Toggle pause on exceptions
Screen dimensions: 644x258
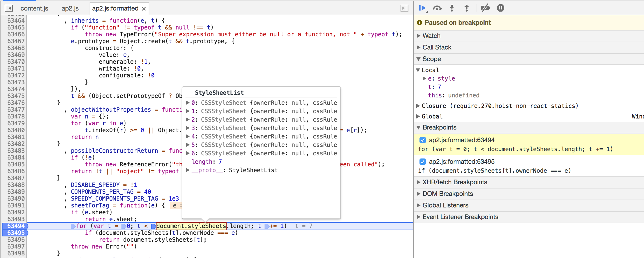[x=500, y=8]
